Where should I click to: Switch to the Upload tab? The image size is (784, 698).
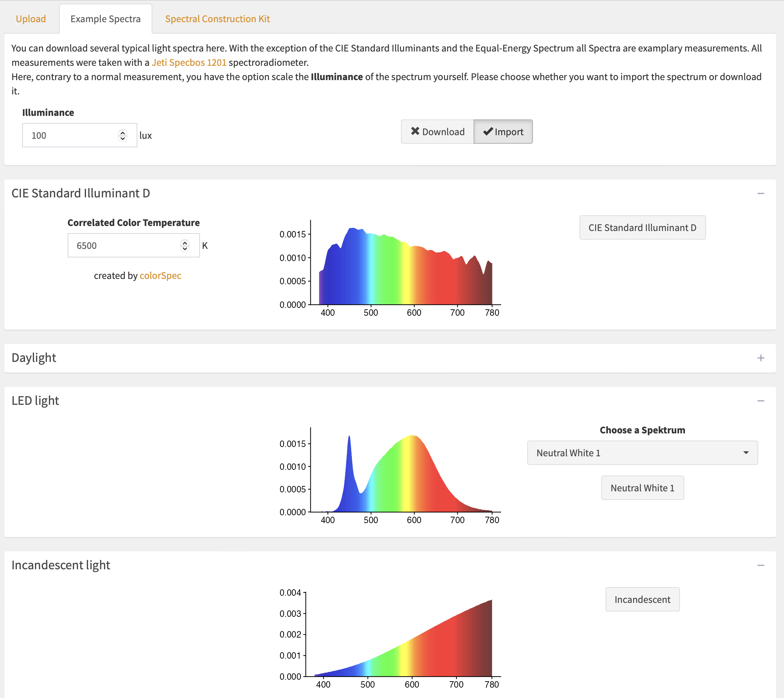point(31,18)
